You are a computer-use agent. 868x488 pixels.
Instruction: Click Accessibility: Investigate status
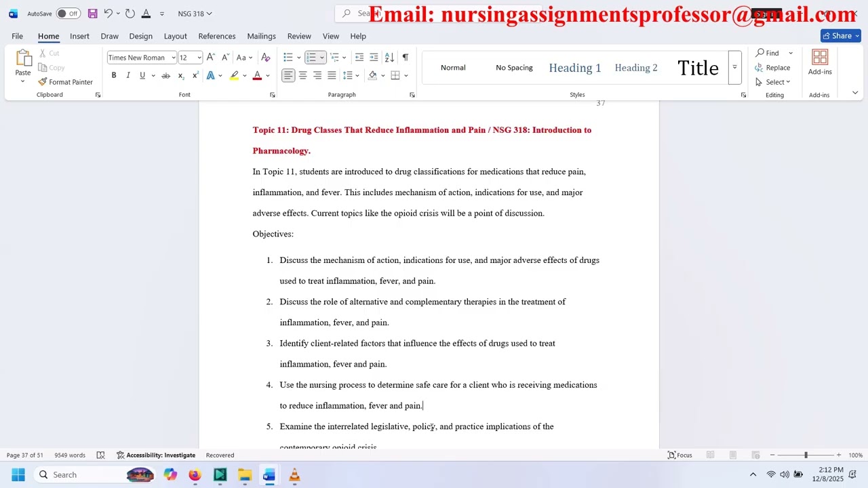(156, 455)
